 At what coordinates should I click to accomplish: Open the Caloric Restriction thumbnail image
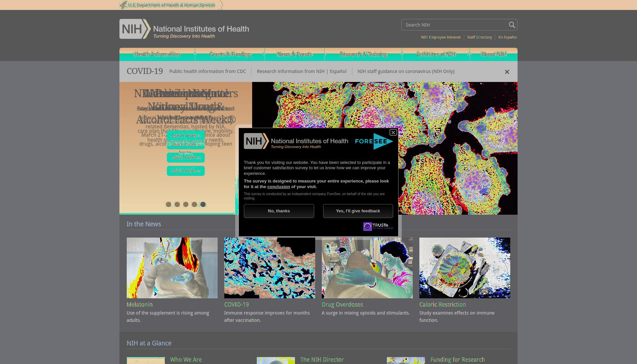click(465, 268)
